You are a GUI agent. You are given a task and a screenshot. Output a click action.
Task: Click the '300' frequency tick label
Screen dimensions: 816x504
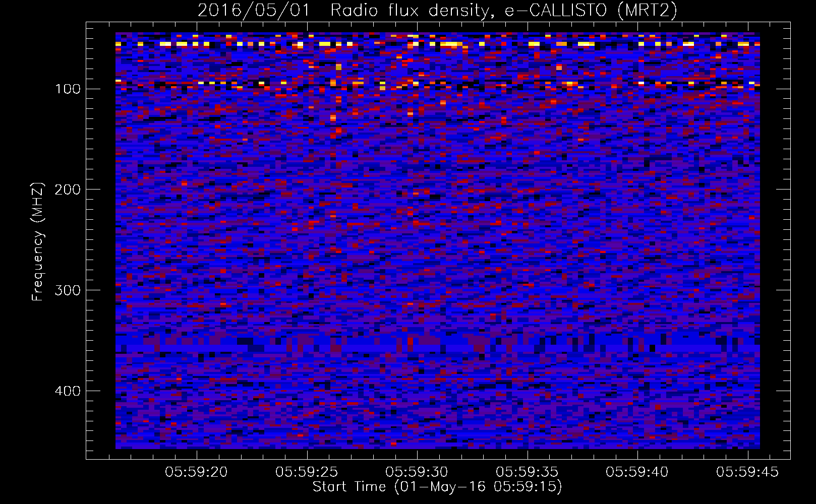pyautogui.click(x=67, y=290)
